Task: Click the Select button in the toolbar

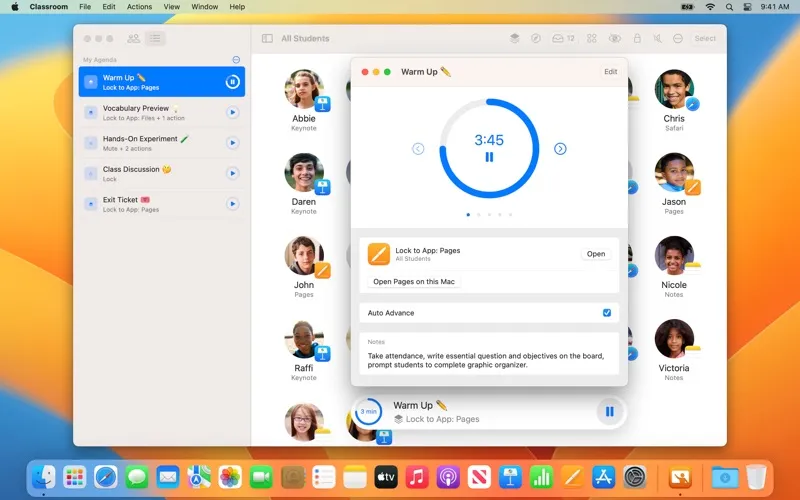Action: pyautogui.click(x=705, y=38)
